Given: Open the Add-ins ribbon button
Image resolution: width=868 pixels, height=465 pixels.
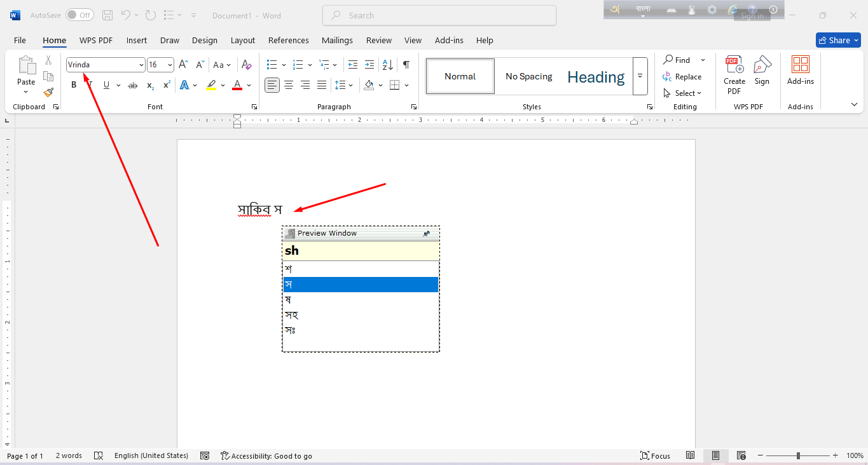Looking at the screenshot, I should pyautogui.click(x=800, y=71).
